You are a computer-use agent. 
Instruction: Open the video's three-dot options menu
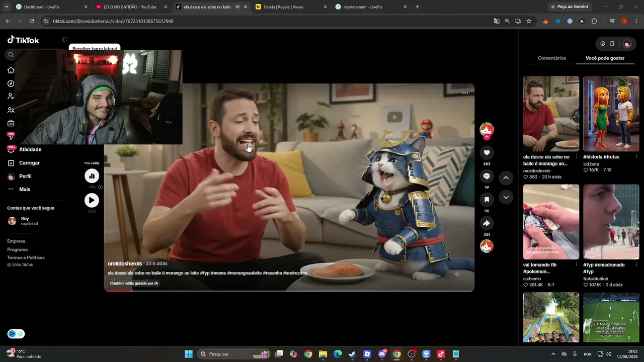click(465, 93)
